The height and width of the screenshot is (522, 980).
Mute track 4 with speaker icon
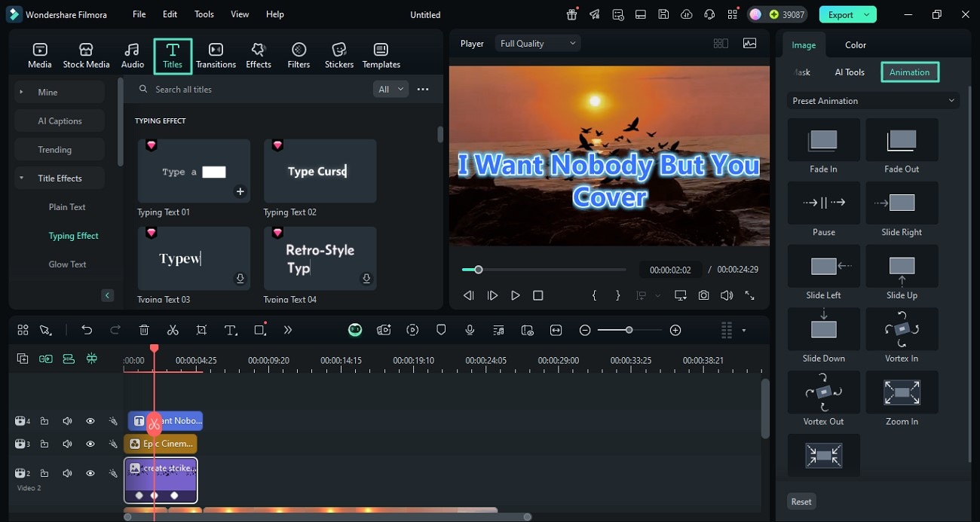click(67, 421)
